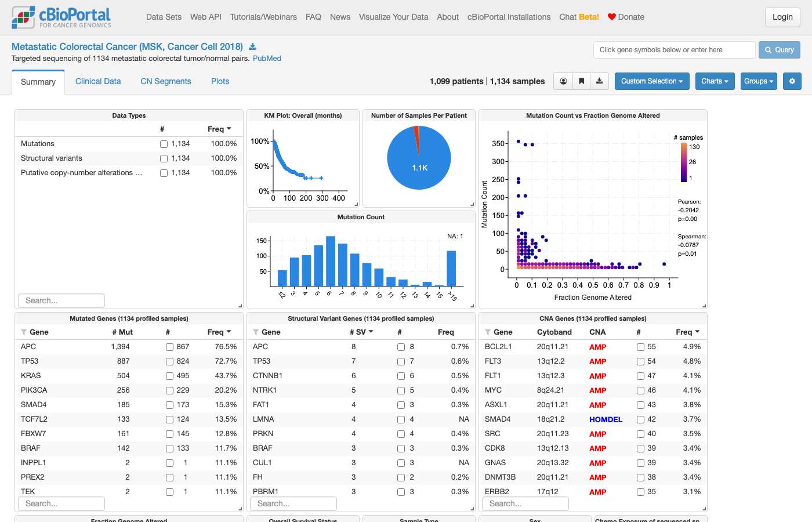The image size is (812, 522).
Task: Click the resize handle of the Mutation Count chart
Action: tap(472, 306)
